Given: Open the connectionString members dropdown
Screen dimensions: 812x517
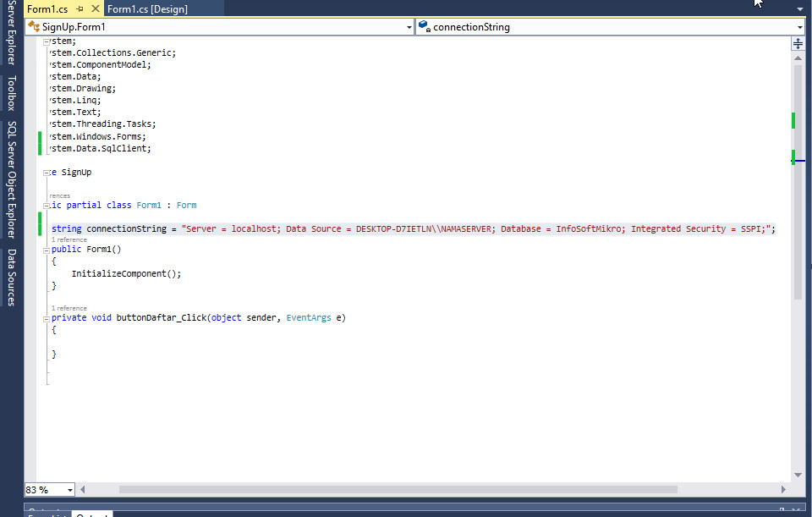Looking at the screenshot, I should (799, 26).
